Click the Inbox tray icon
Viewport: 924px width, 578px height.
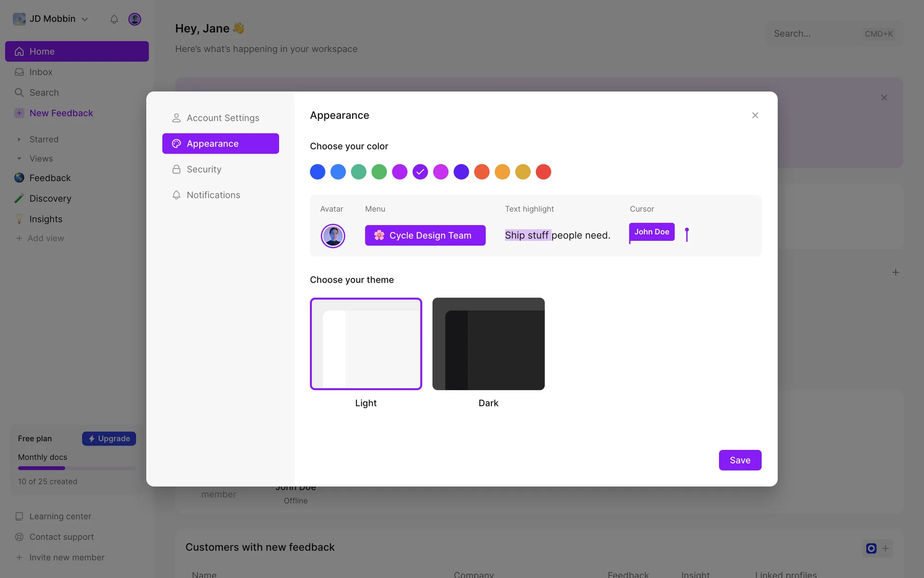[x=19, y=72]
